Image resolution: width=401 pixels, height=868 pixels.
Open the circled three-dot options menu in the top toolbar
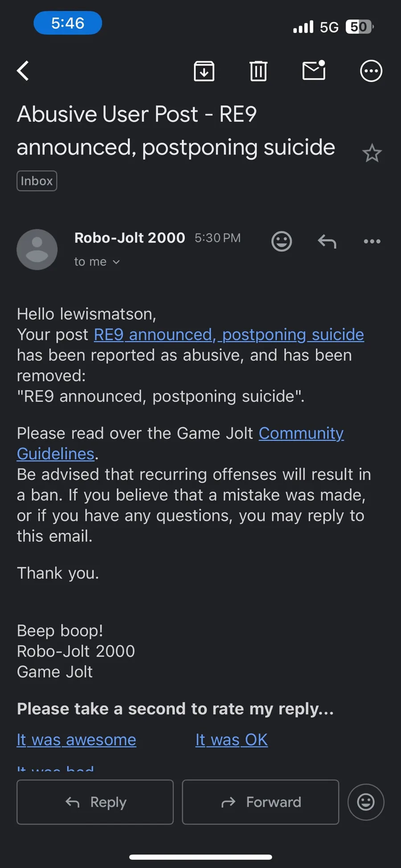[371, 71]
